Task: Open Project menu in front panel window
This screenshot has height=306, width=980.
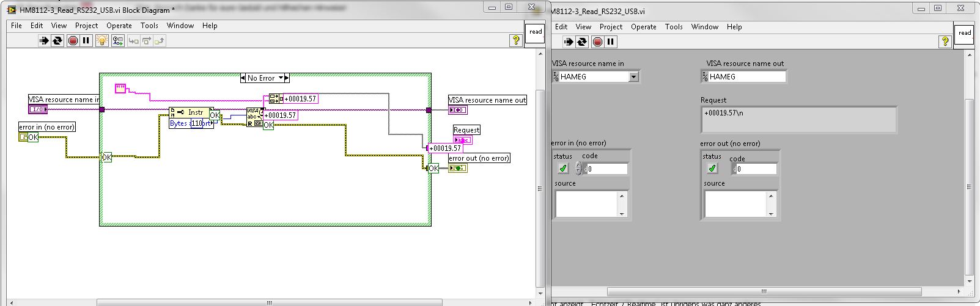Action: point(611,27)
